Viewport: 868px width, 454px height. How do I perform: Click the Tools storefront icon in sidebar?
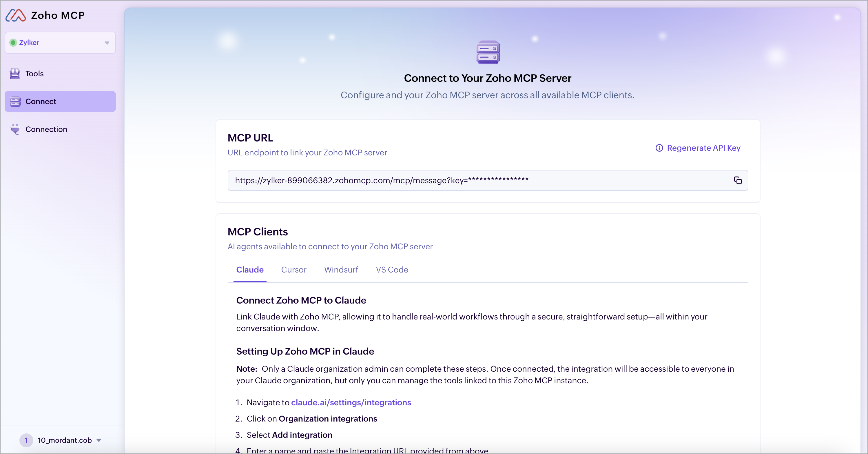(x=15, y=74)
